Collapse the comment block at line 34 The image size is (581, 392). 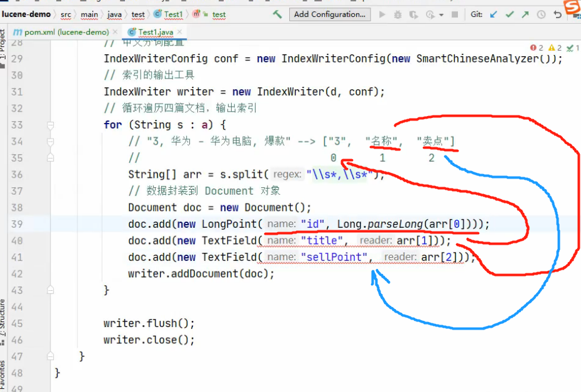[x=51, y=142]
